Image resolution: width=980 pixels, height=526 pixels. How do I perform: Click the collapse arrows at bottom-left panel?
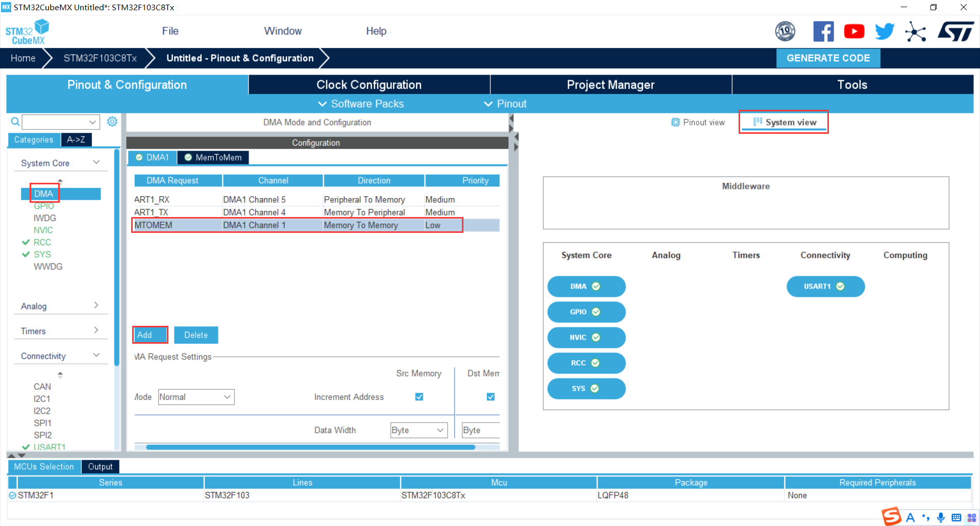tap(16, 455)
